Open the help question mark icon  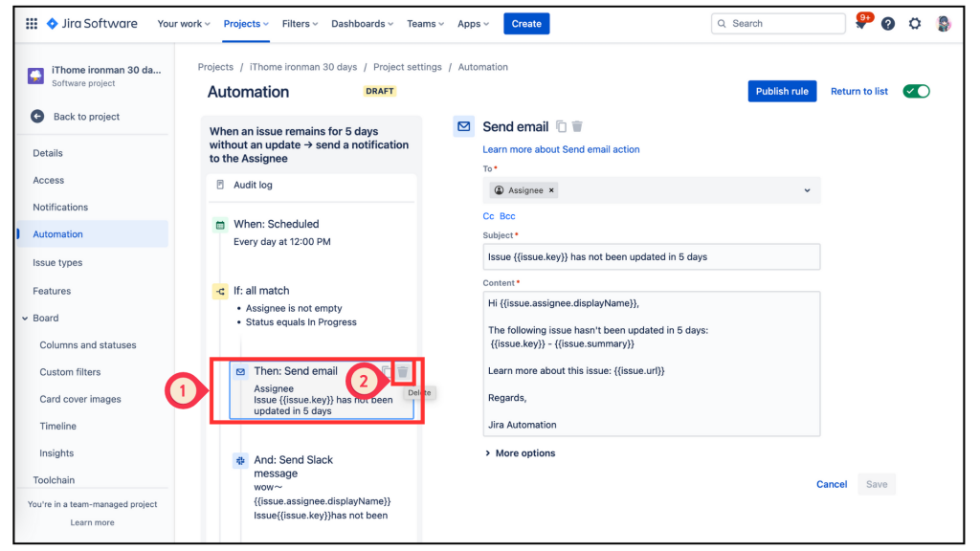(x=887, y=24)
